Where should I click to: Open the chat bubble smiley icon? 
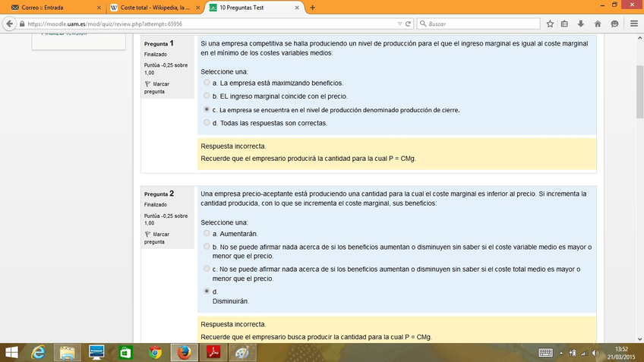pyautogui.click(x=614, y=24)
